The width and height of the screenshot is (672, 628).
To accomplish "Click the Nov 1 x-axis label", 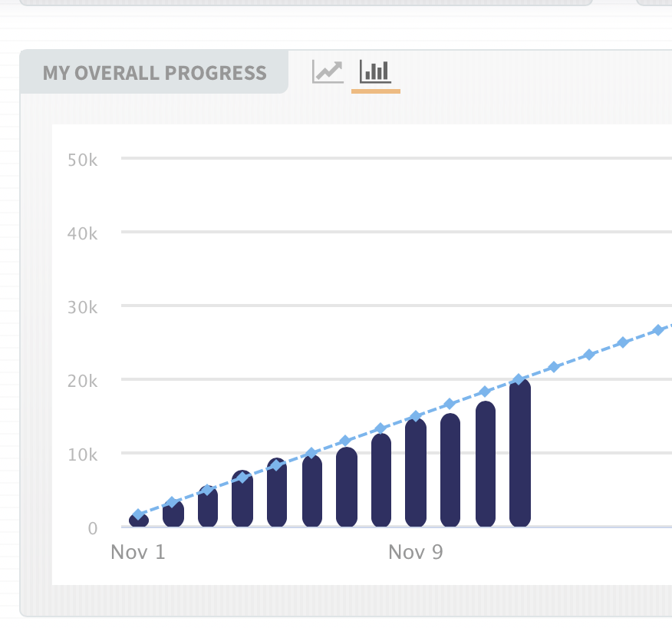I will 138,552.
